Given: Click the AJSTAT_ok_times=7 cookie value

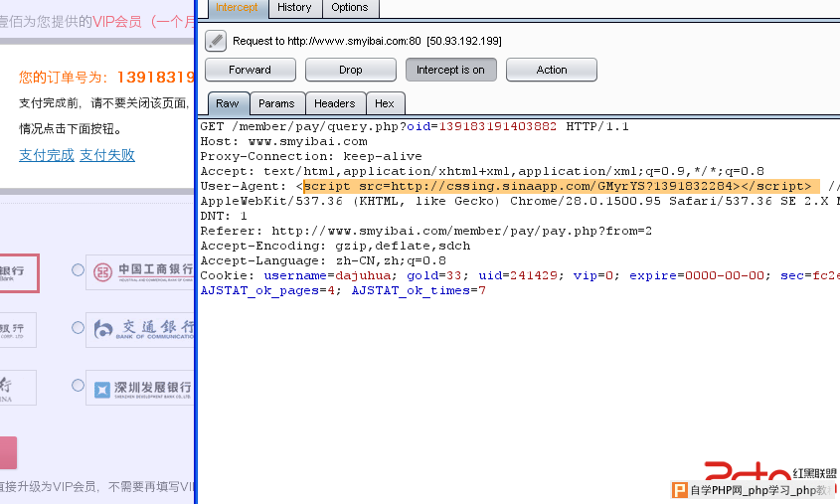Looking at the screenshot, I should [419, 290].
